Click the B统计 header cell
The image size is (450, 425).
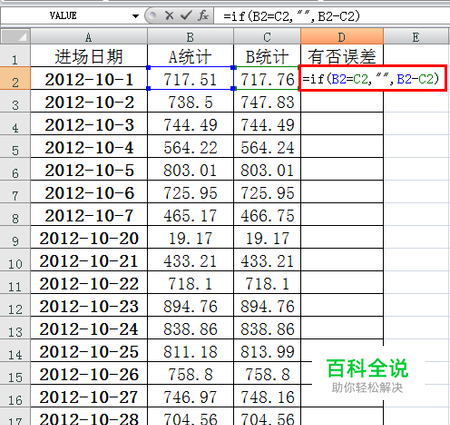click(267, 56)
